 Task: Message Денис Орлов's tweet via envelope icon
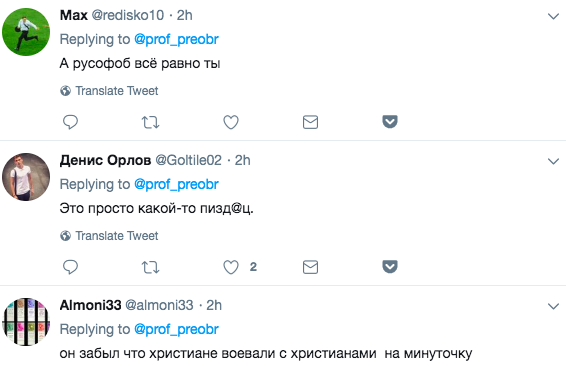click(x=310, y=267)
